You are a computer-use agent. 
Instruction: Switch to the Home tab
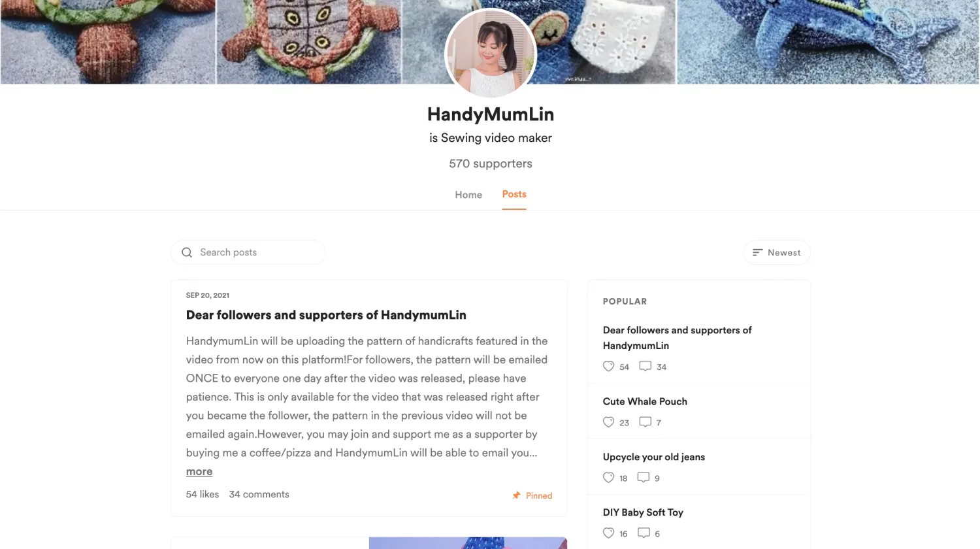[x=468, y=195]
